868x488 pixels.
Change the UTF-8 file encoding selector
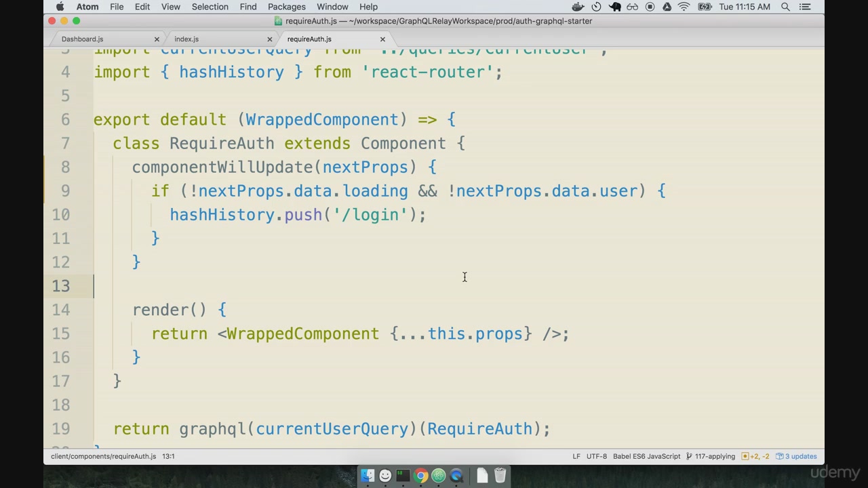click(x=597, y=456)
